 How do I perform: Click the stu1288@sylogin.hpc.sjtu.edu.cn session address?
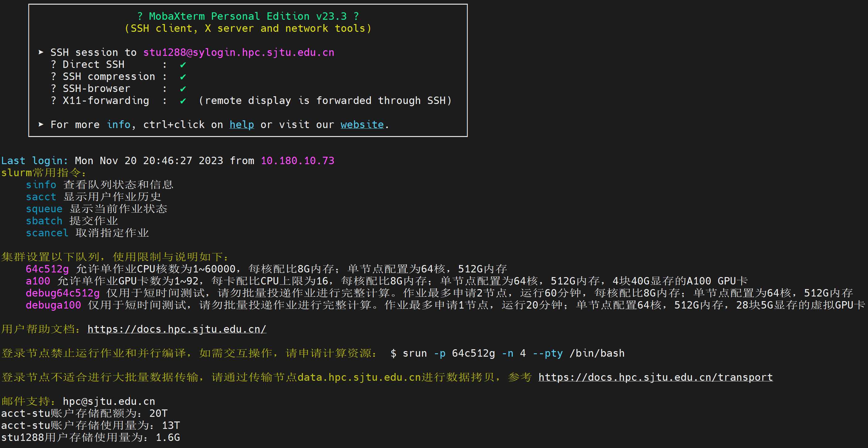coord(238,52)
